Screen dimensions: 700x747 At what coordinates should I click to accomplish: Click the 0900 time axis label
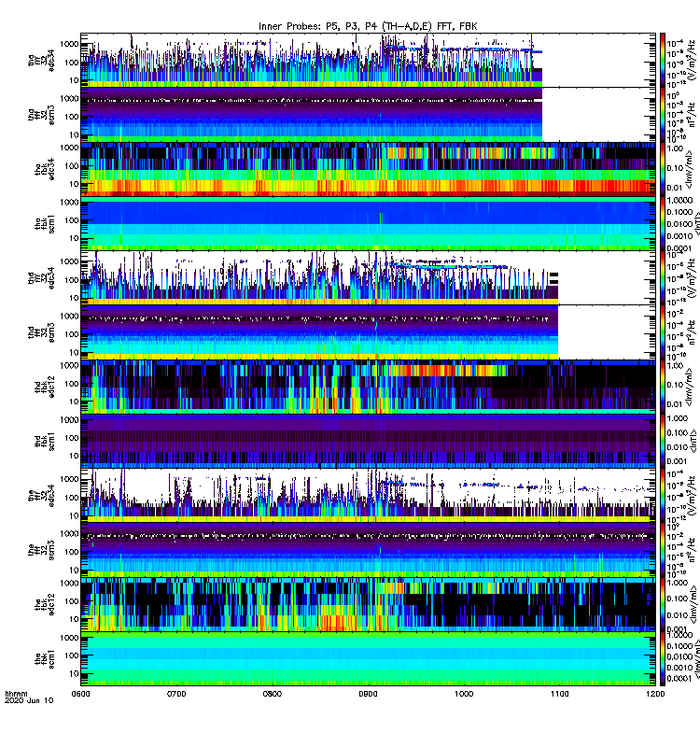point(368,694)
